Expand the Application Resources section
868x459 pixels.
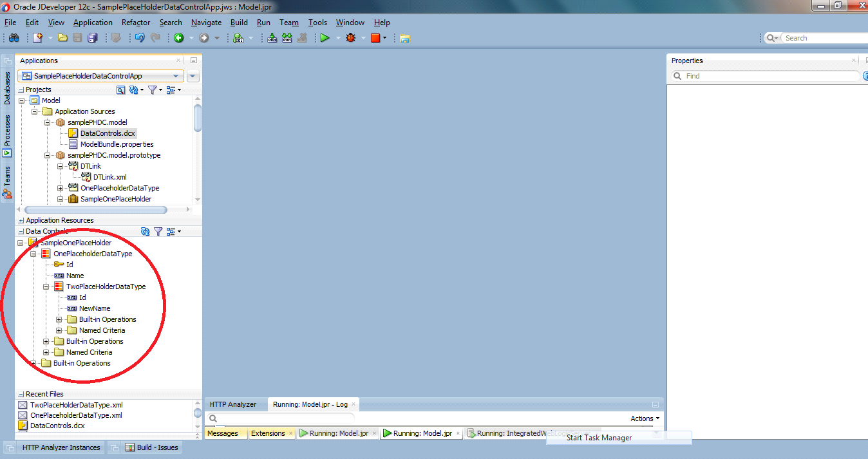[x=21, y=220]
